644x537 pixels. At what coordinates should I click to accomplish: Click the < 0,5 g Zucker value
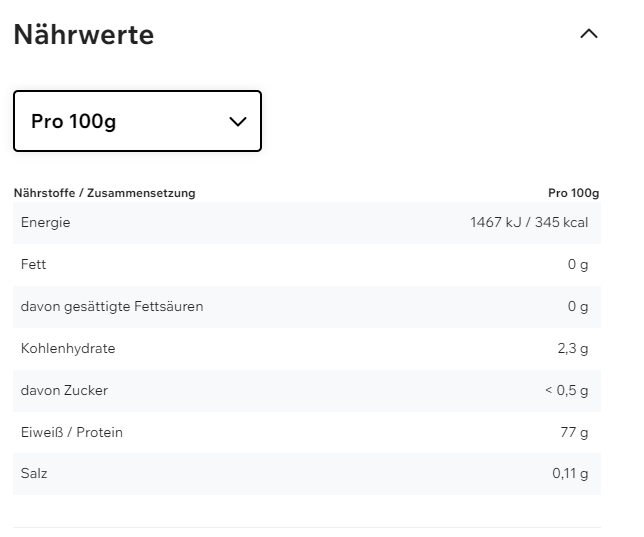[x=566, y=390]
